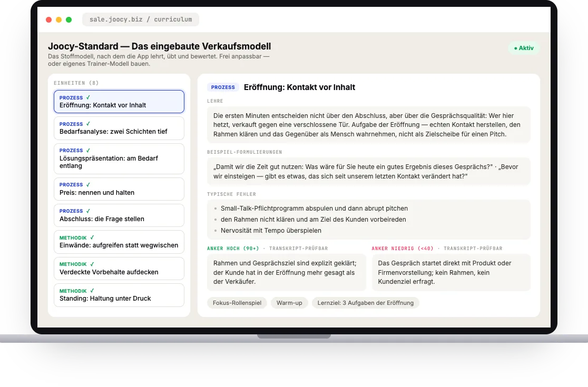
Task: Click heading Joocy-Standard — Das eingebaute Verkaufsmodell
Action: (x=159, y=46)
